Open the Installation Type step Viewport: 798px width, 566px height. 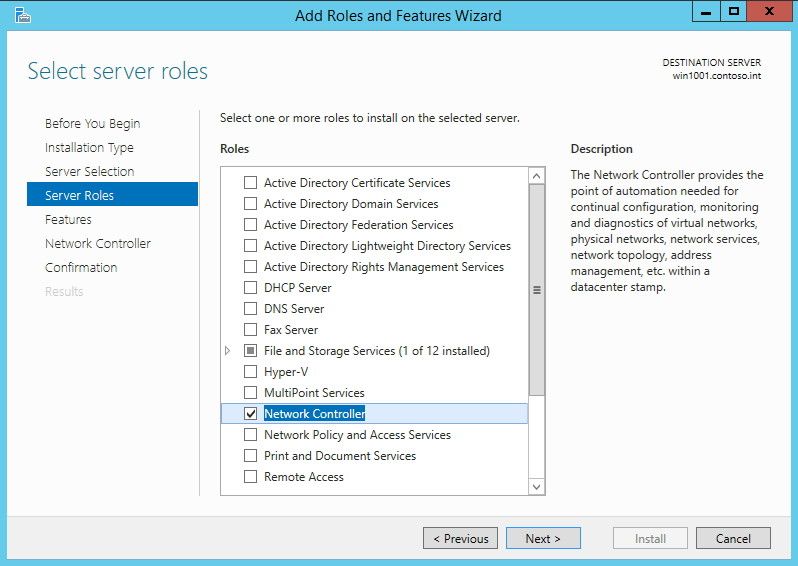coord(89,148)
